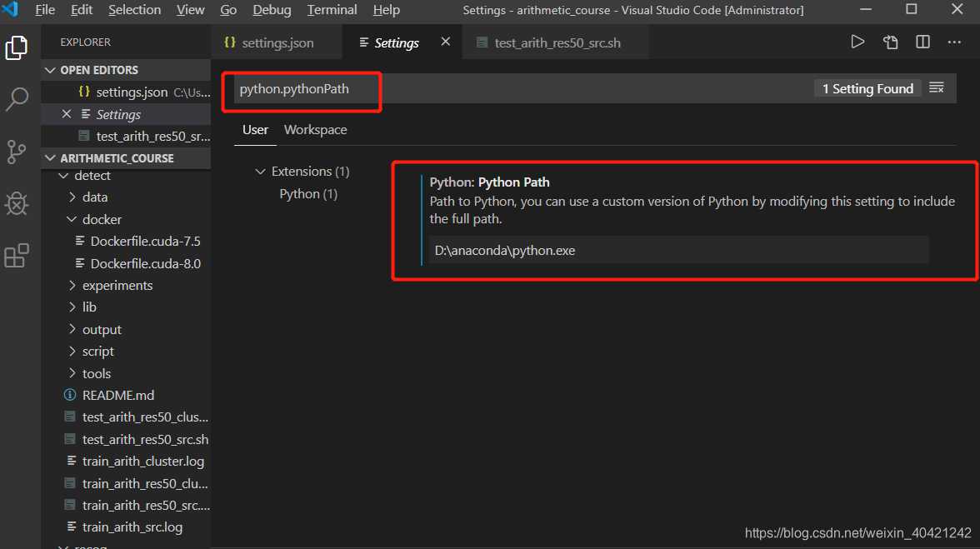This screenshot has width=980, height=549.
Task: Collapse Extensions (1) in settings tree
Action: coord(261,171)
